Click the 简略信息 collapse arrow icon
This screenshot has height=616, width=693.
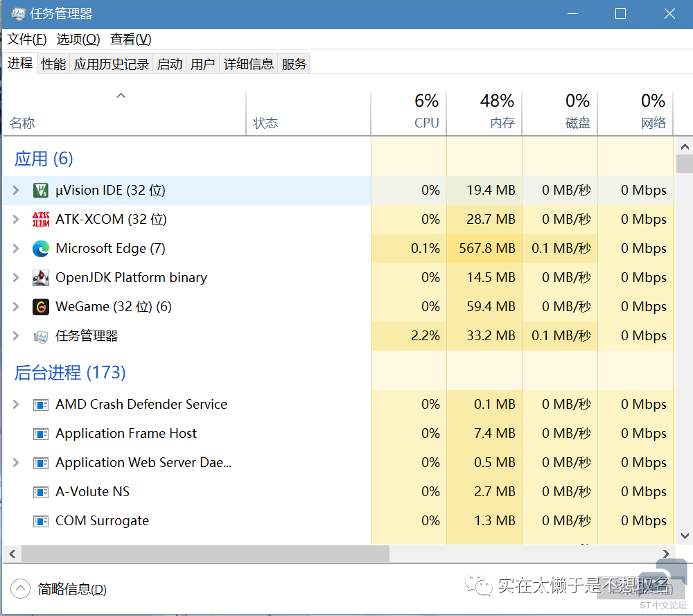click(x=20, y=588)
